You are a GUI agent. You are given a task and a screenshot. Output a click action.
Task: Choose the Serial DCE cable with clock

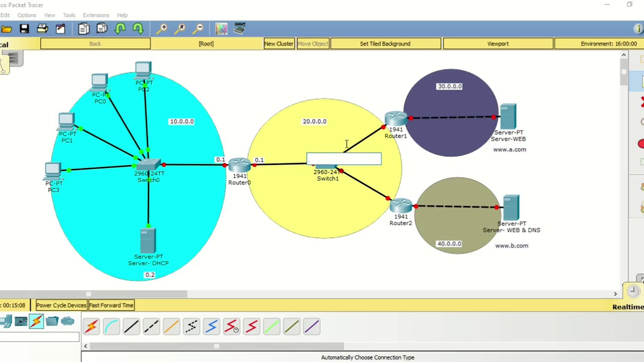(231, 327)
